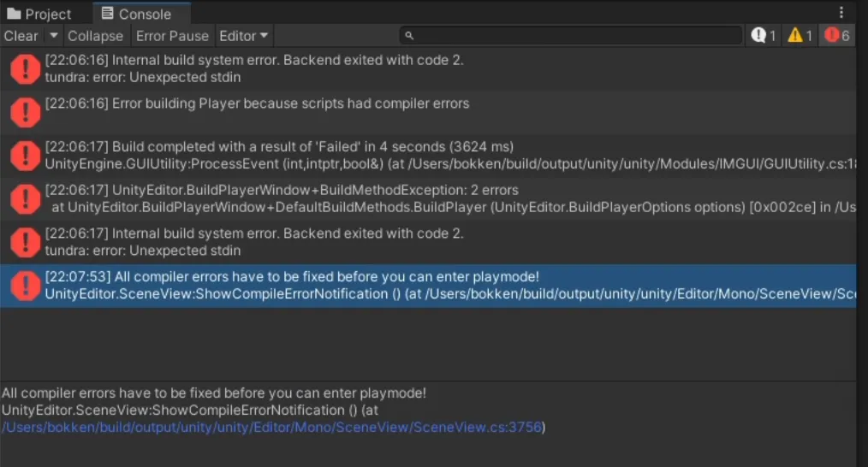
Task: Open the console panel kebab menu
Action: 841,13
